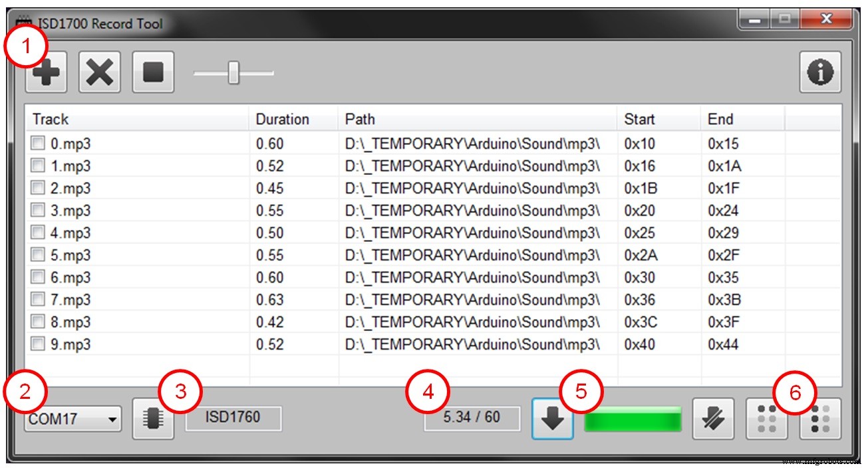This screenshot has width=868, height=468.
Task: Click the left dotted-grid button
Action: (766, 419)
